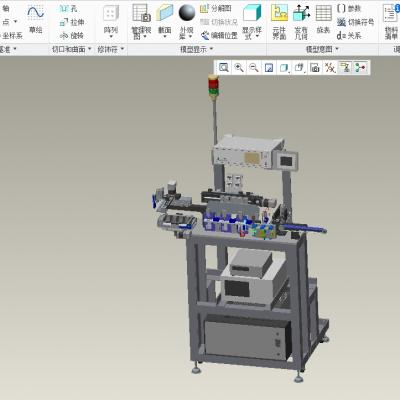This screenshot has width=400, height=400.
Task: Expand the Model Intent (模型意图) group dropdown
Action: [322, 50]
